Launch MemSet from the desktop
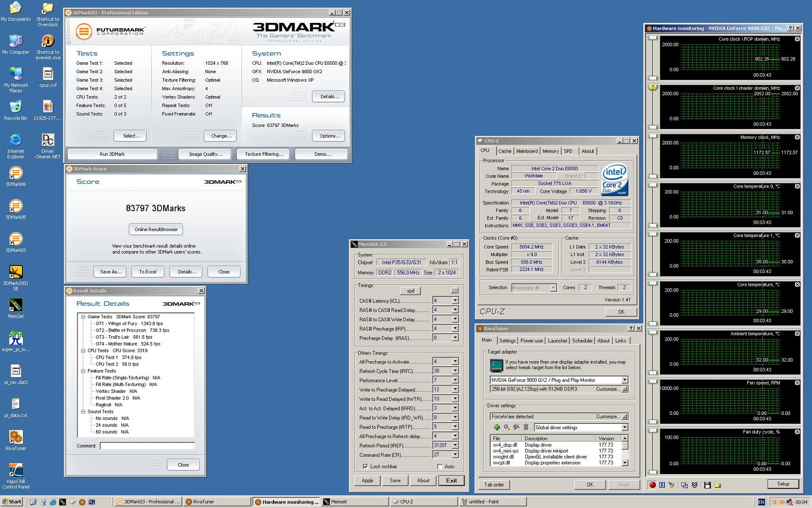The image size is (812, 508). (15, 308)
